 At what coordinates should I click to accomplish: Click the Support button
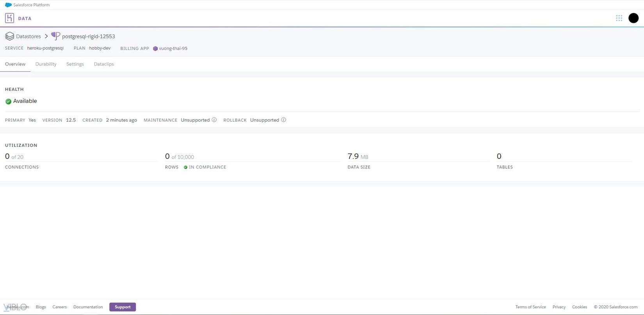(123, 307)
